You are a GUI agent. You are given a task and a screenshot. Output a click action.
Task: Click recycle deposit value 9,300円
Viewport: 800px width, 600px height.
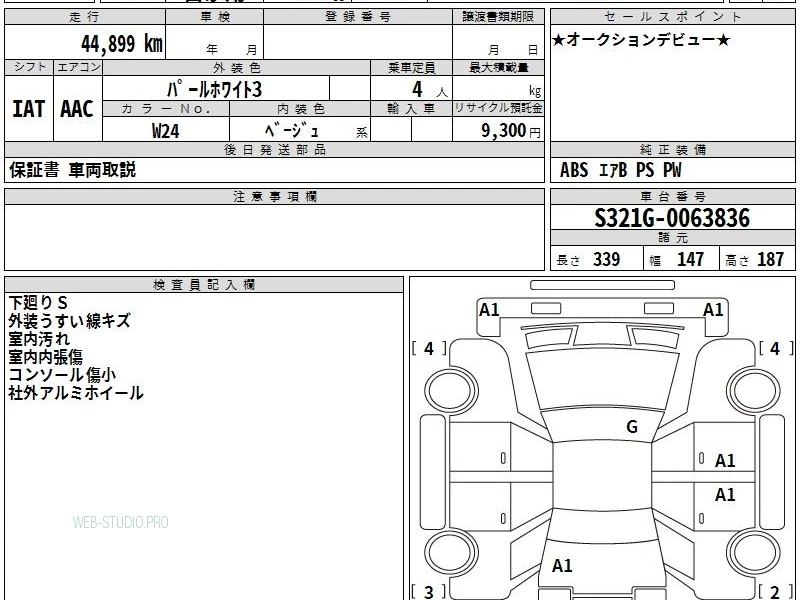pyautogui.click(x=511, y=131)
